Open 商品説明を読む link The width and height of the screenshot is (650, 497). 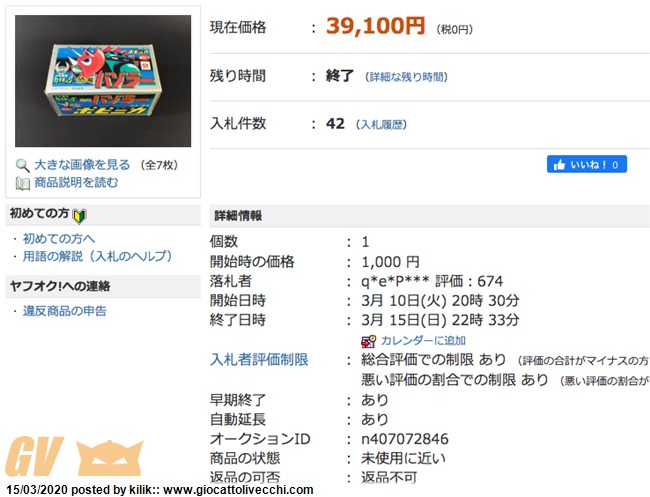point(76,182)
